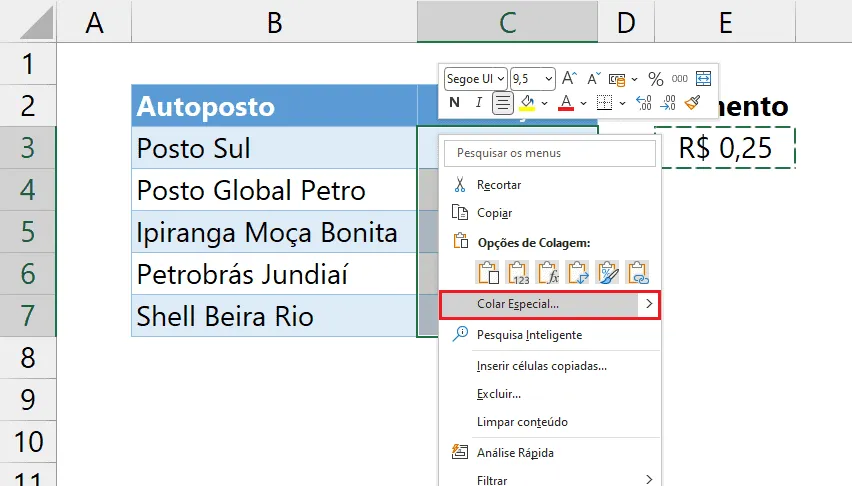
Task: Choose Limpar conteúdo
Action: [550, 422]
